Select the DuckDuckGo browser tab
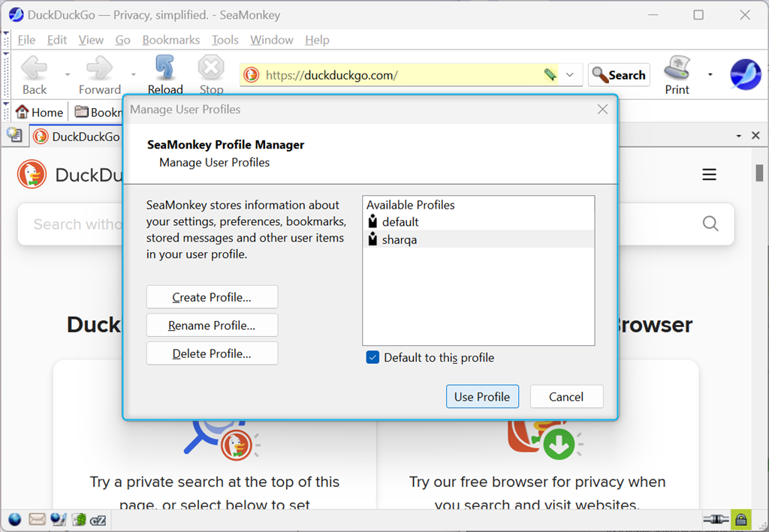This screenshot has height=532, width=769. [76, 136]
